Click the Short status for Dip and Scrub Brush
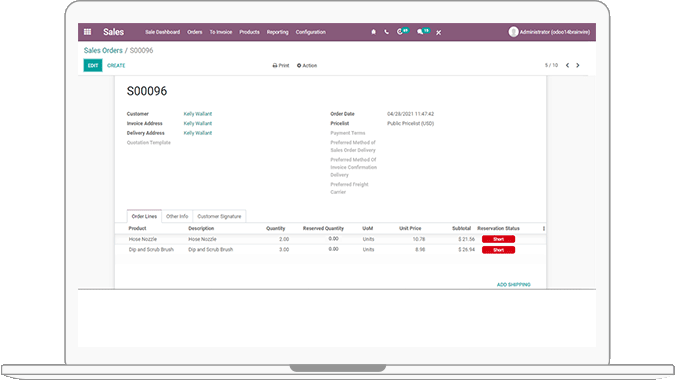The image size is (675, 380). pos(499,250)
